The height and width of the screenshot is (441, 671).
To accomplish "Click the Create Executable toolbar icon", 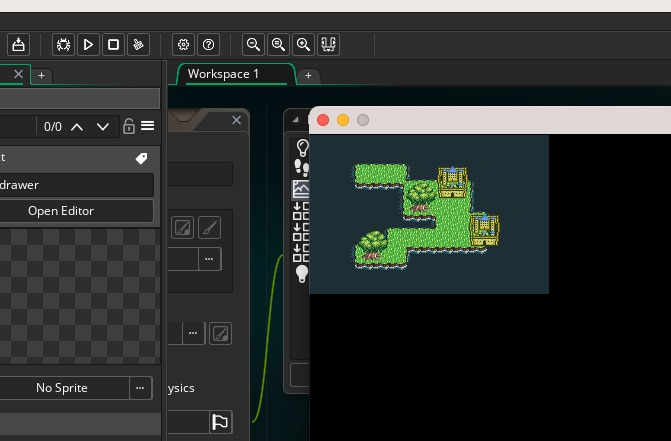I will pos(18,44).
